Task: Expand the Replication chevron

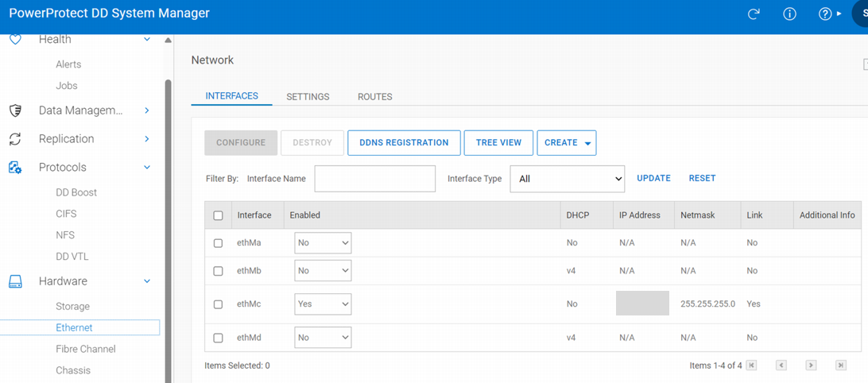Action: coord(147,139)
